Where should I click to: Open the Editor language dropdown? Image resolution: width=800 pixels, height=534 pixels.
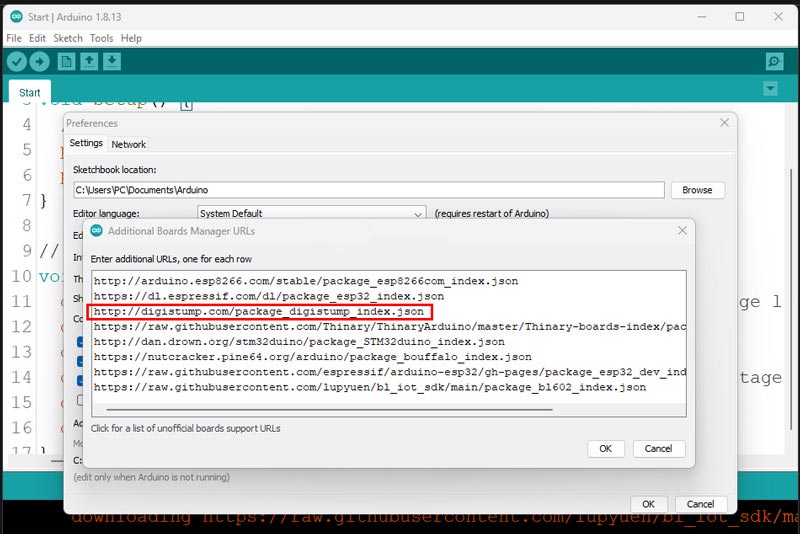pos(311,213)
